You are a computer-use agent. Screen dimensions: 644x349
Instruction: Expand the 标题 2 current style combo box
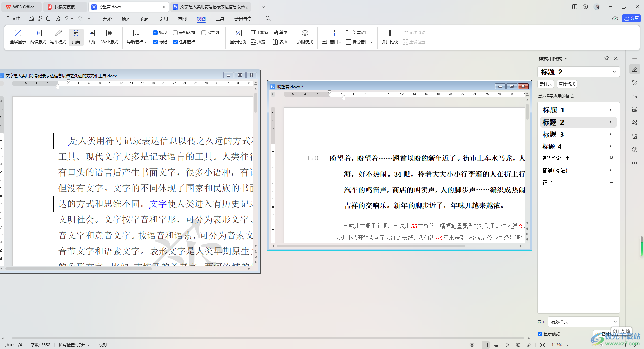(x=579, y=72)
